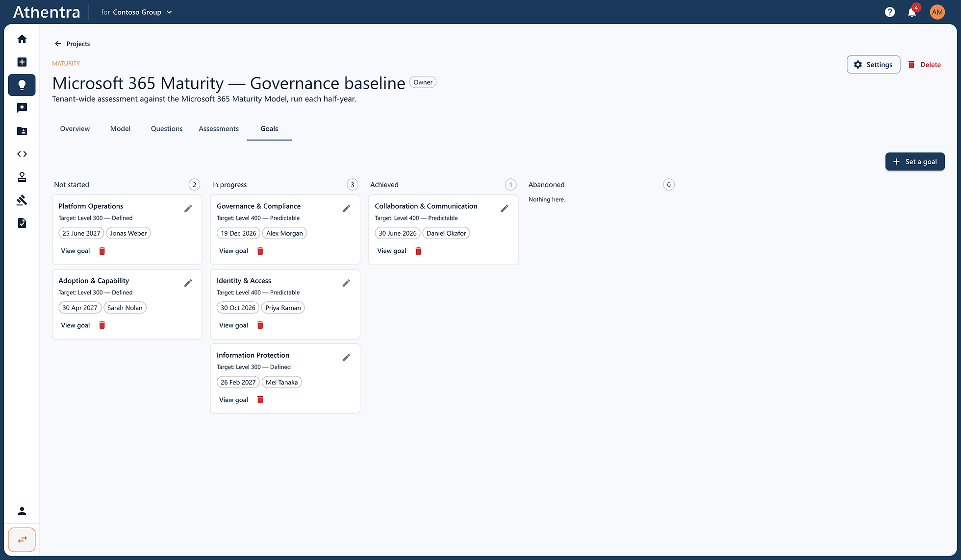This screenshot has width=961, height=560.
Task: Delete the Identity & Access goal trash icon
Action: point(260,325)
